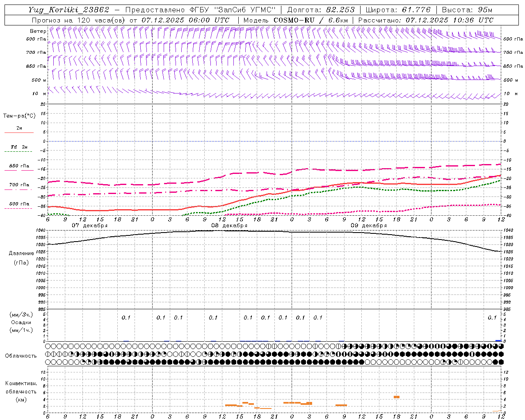Click the Долгота: 82.253 value
Screen dimensions: 525x420
[x=321, y=10]
